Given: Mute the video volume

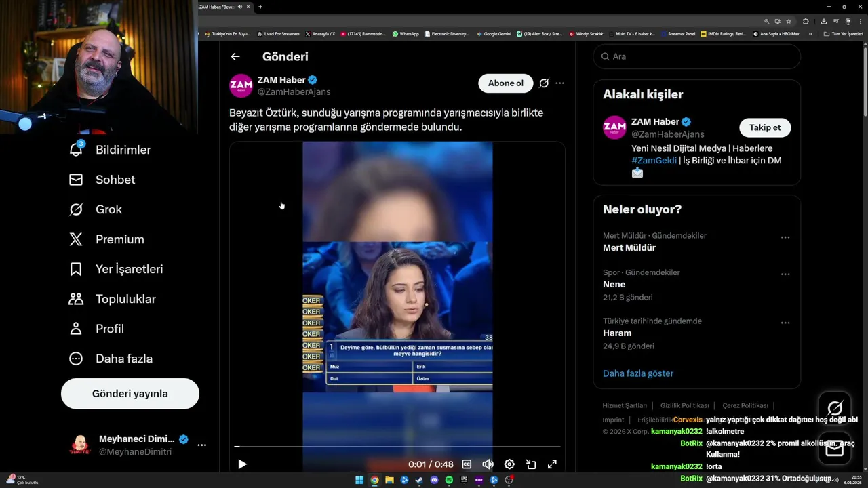Looking at the screenshot, I should (488, 464).
